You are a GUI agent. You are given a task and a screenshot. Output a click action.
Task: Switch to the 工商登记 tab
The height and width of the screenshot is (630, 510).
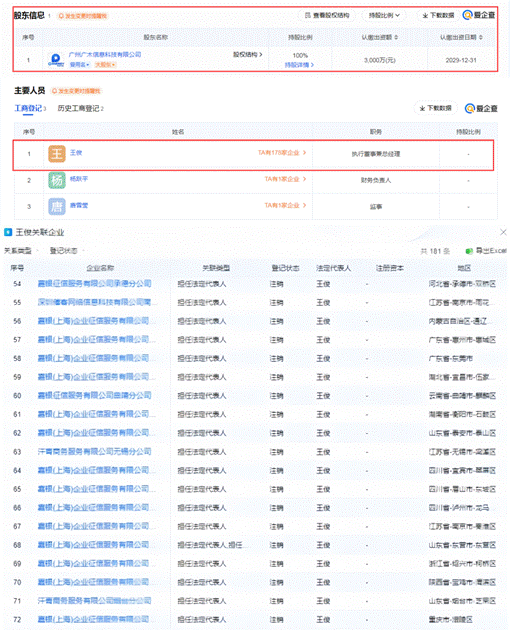(x=30, y=108)
